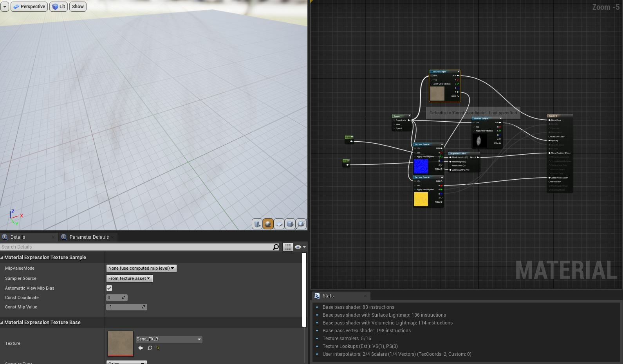Open the Sampler Source dropdown
The height and width of the screenshot is (364, 623).
[129, 278]
